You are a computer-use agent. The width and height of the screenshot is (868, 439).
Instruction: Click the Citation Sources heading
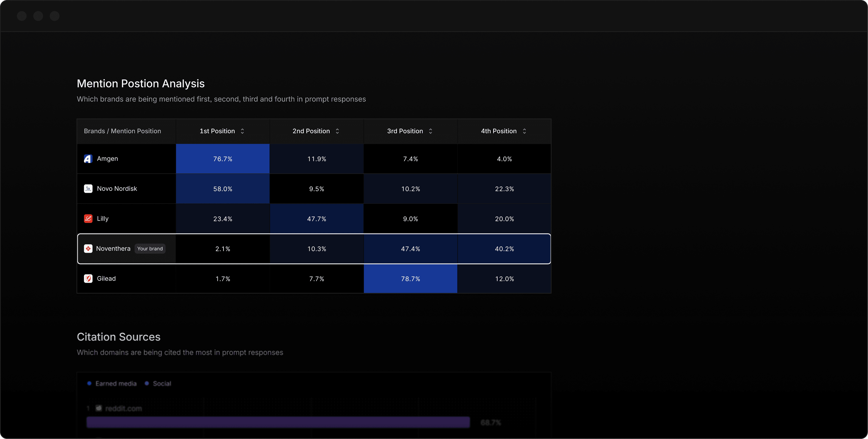[x=119, y=337]
